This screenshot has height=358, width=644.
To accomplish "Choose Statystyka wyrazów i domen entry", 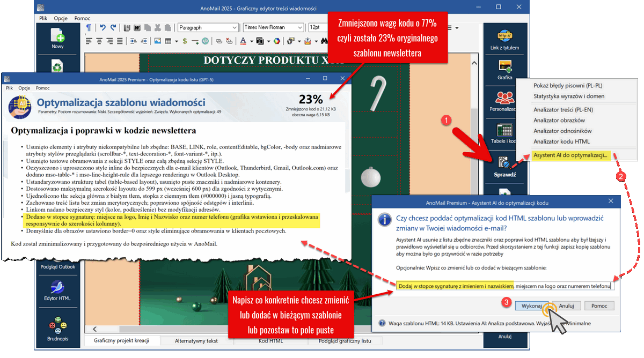I will 569,96.
